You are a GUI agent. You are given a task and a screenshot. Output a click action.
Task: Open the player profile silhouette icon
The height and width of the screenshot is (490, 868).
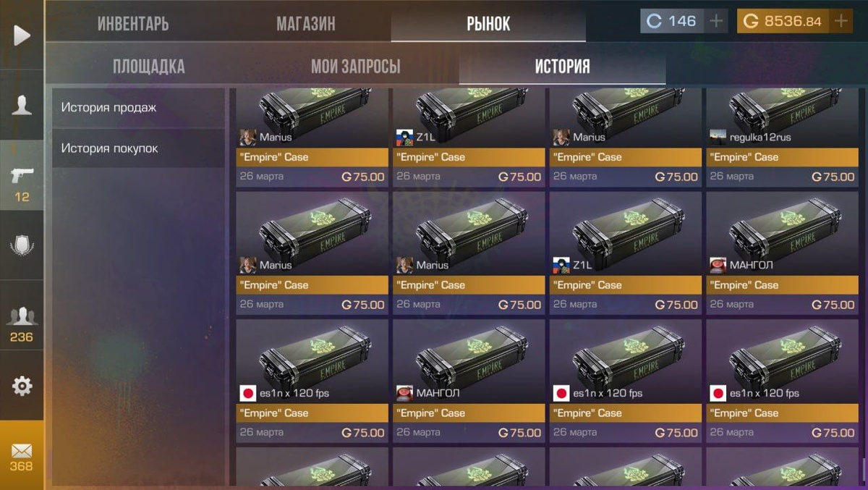coord(22,104)
